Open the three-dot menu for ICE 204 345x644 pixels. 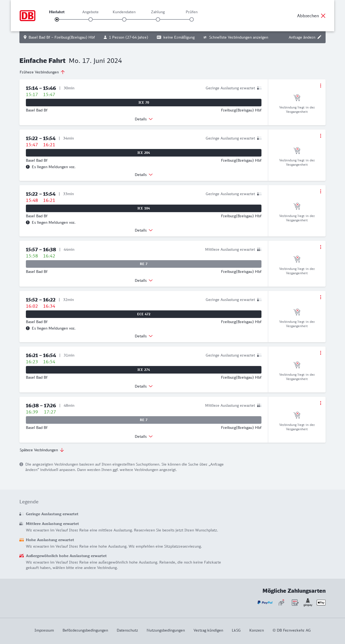click(320, 136)
